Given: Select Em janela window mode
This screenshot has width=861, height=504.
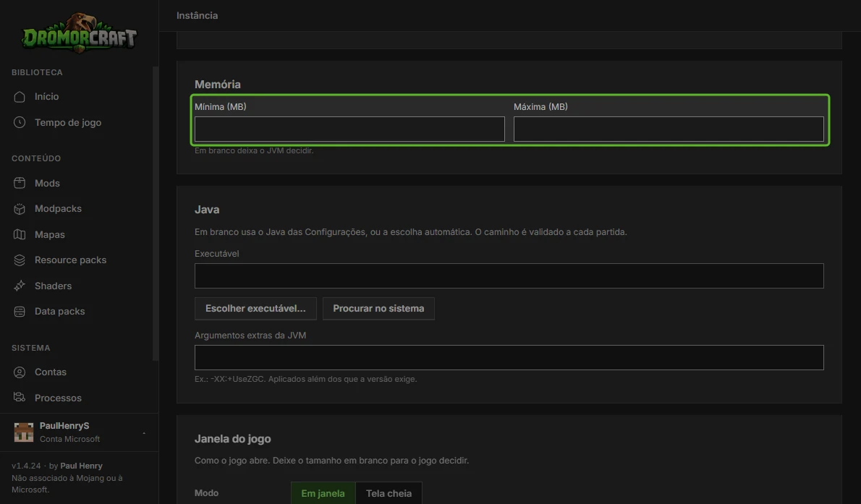Looking at the screenshot, I should (323, 493).
